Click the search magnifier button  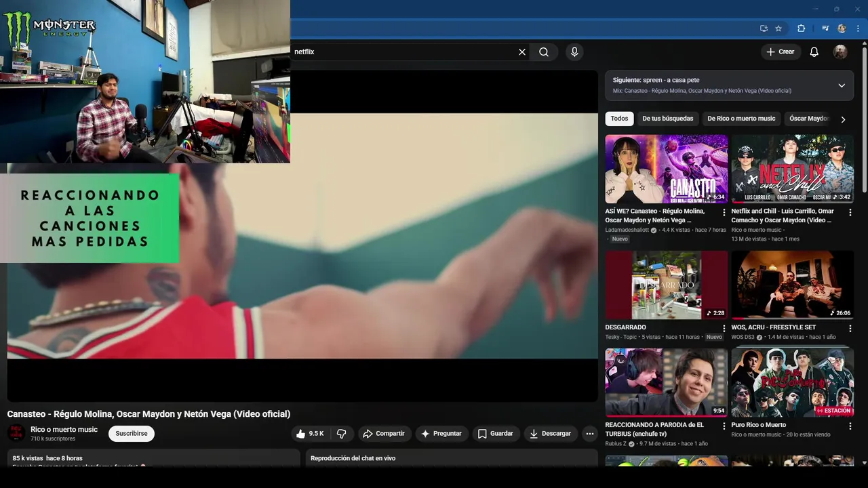544,52
